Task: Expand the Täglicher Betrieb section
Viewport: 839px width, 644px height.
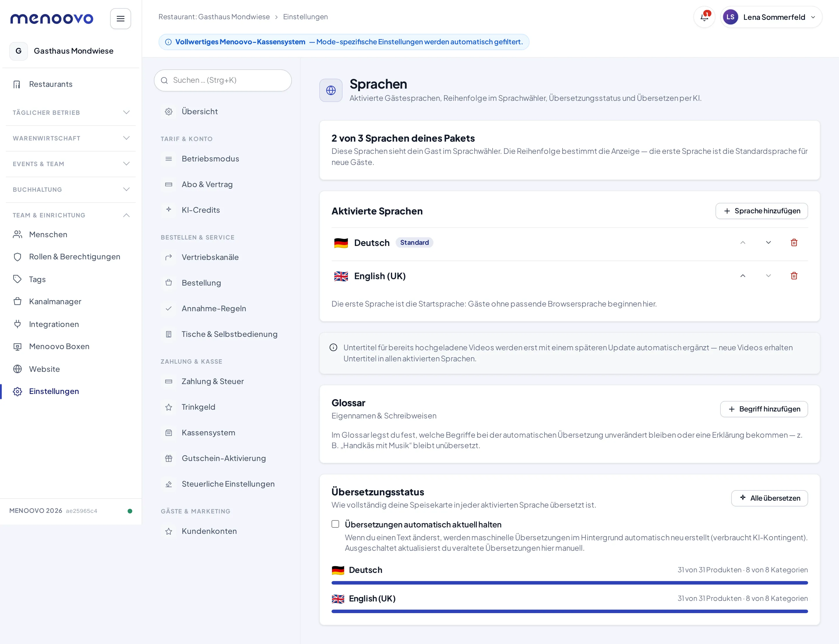Action: pyautogui.click(x=71, y=112)
